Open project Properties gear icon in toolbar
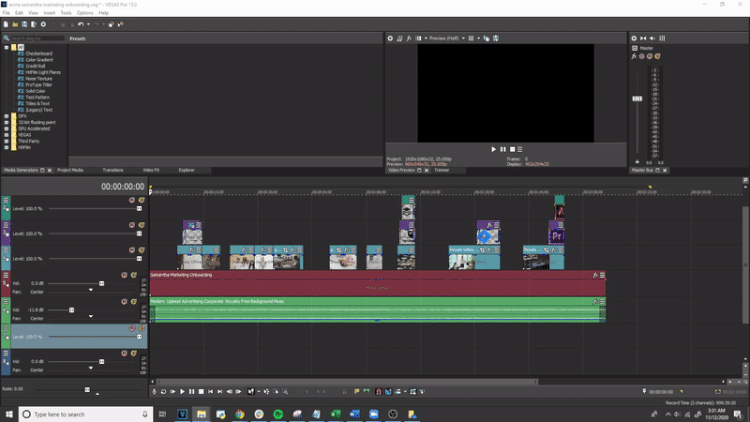This screenshot has height=422, width=750. click(x=43, y=24)
